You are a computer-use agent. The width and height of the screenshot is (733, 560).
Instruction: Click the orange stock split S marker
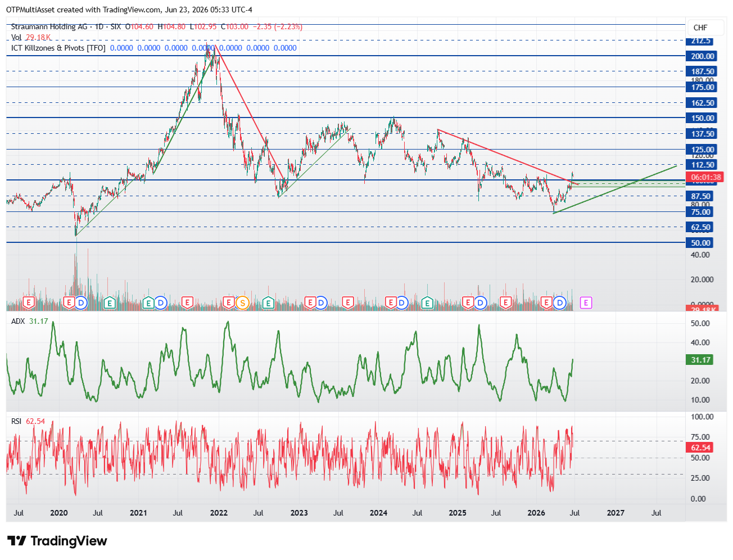pyautogui.click(x=242, y=302)
